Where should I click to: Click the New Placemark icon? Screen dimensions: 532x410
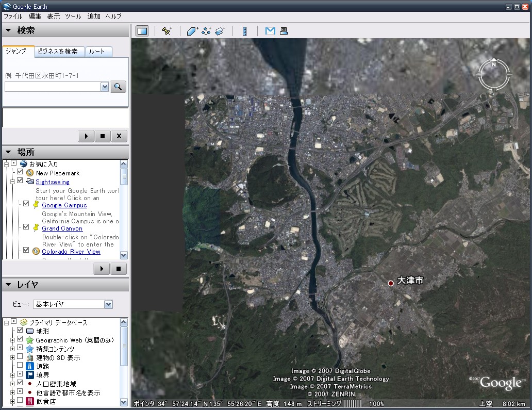pos(30,173)
